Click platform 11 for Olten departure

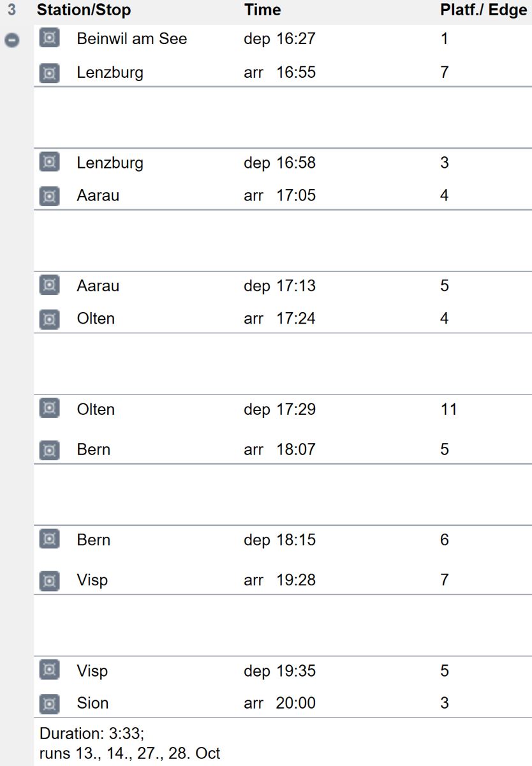[x=448, y=409]
